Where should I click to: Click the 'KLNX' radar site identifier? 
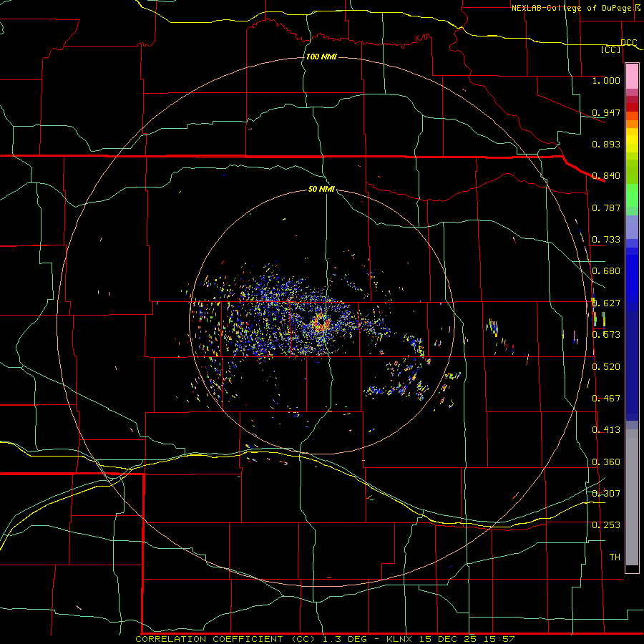tap(399, 639)
